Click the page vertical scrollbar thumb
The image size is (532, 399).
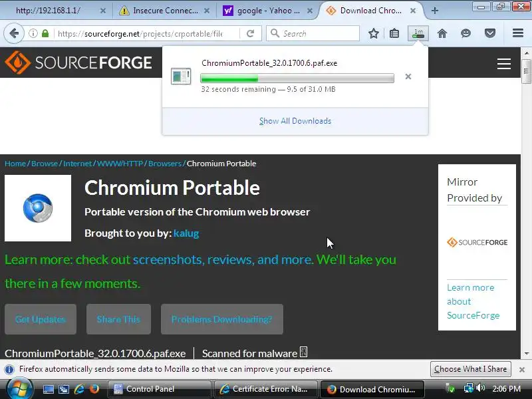[x=526, y=71]
